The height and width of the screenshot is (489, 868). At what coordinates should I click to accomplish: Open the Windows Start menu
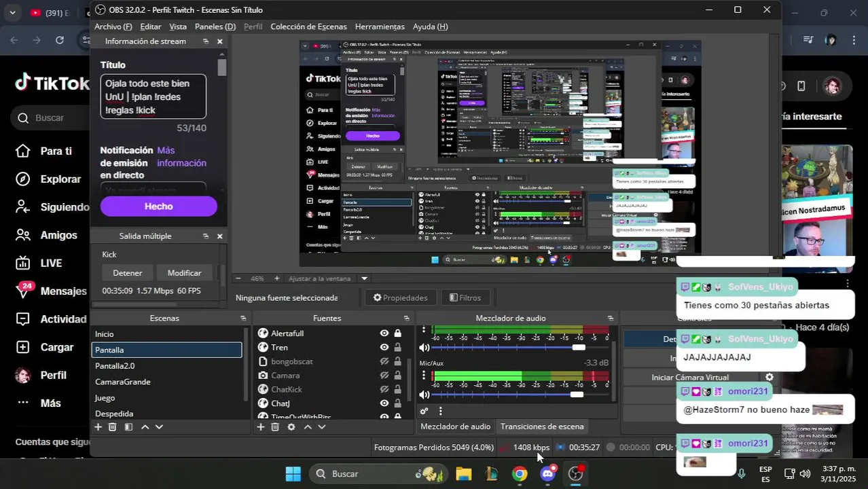pos(293,473)
